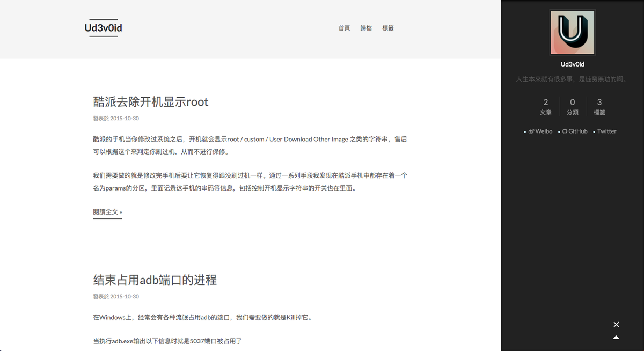View the 2 文章 posts count
This screenshot has width=644, height=351.
tap(546, 106)
